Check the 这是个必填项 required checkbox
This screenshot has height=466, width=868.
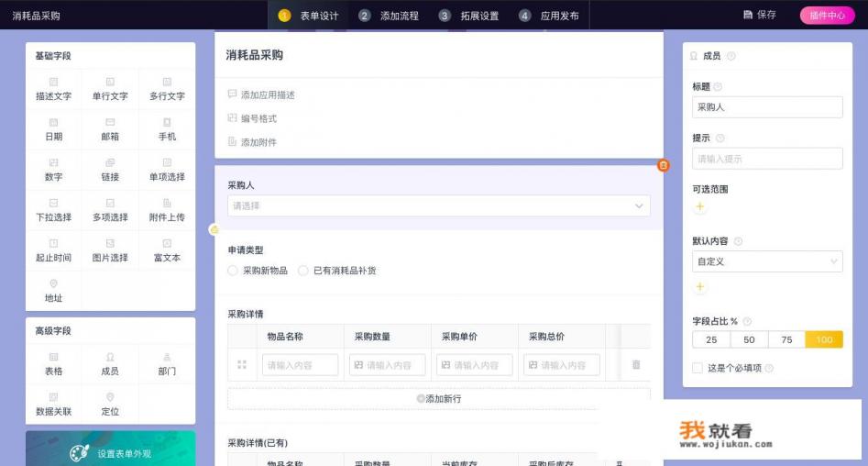(x=698, y=368)
